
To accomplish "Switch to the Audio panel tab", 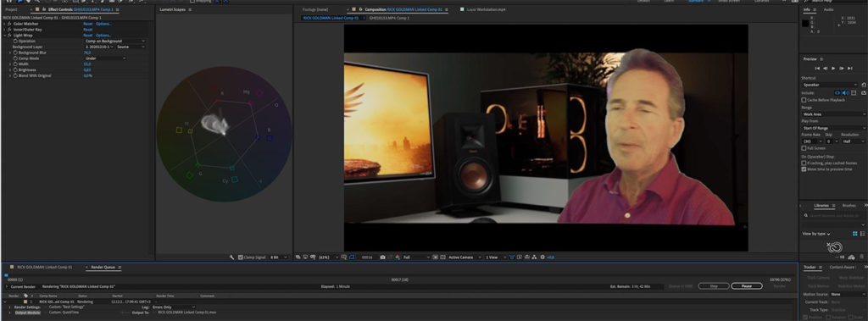I will click(x=829, y=9).
